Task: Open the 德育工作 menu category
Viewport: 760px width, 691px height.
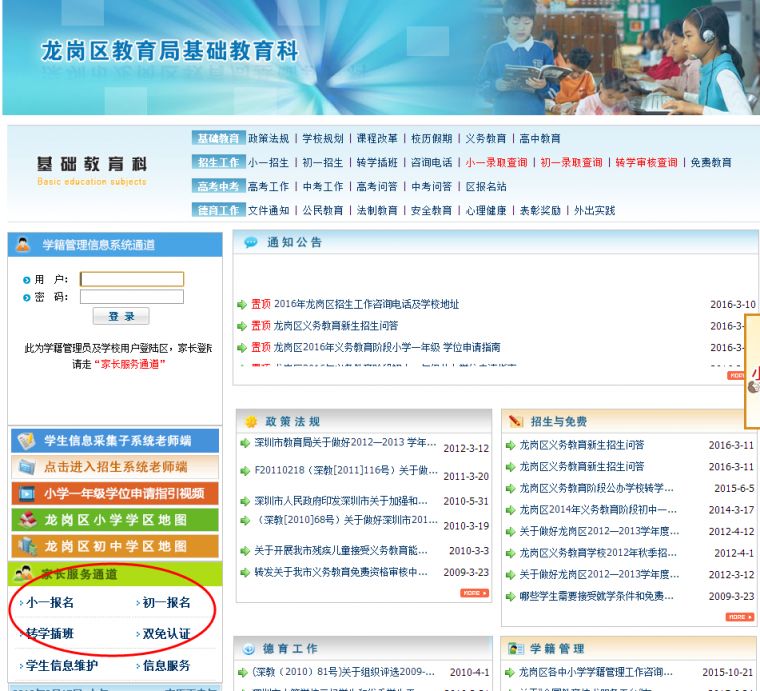Action: pos(219,210)
